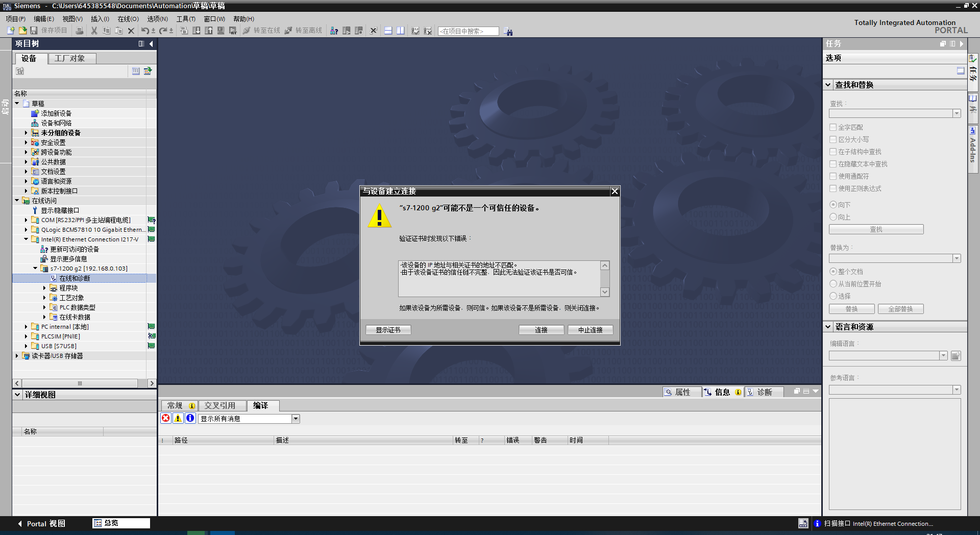Click the new project toolbar icon
This screenshot has width=980, height=535.
[11, 31]
